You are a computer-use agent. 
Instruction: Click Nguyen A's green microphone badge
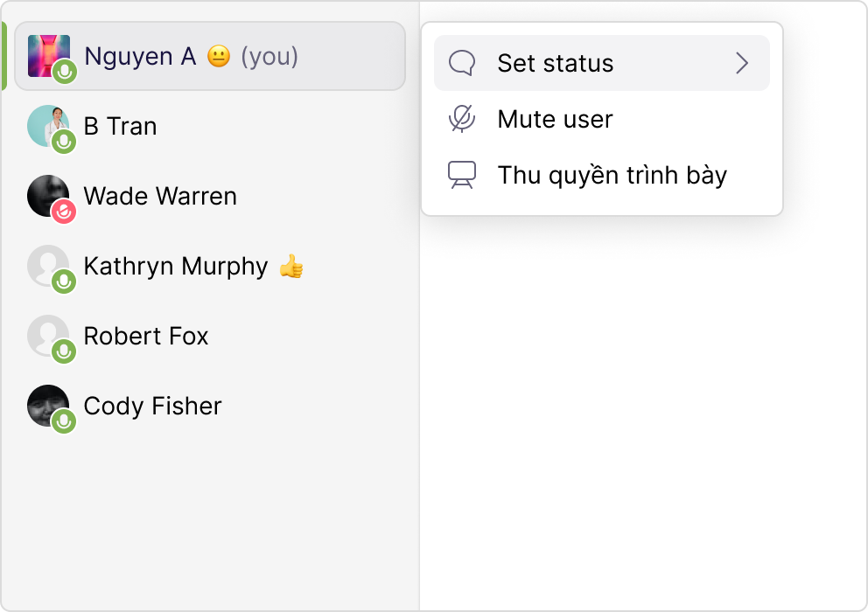pos(64,73)
